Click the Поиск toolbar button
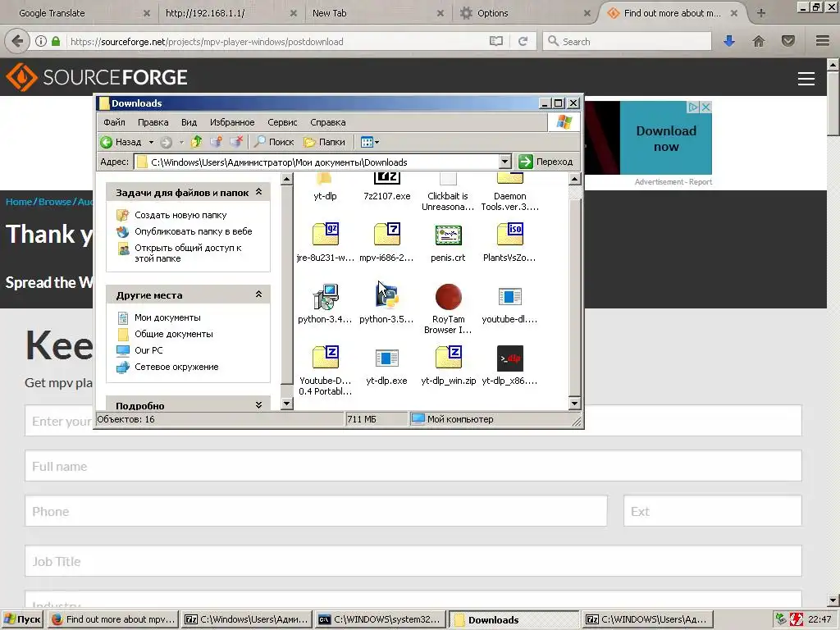 click(x=274, y=142)
